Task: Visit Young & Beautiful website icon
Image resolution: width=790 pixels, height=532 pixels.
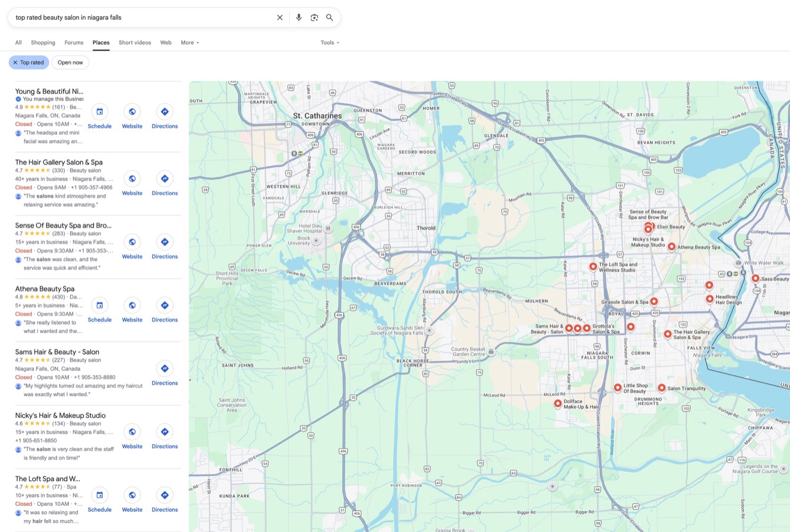Action: point(132,112)
